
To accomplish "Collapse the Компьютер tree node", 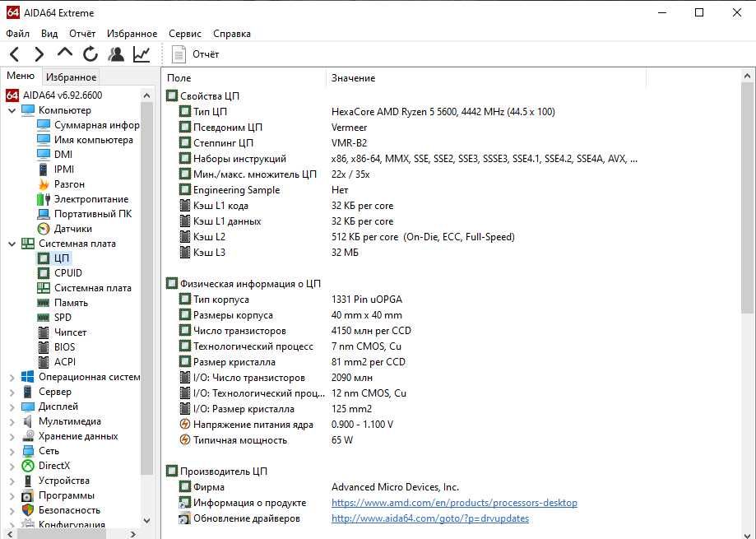I will coord(12,110).
